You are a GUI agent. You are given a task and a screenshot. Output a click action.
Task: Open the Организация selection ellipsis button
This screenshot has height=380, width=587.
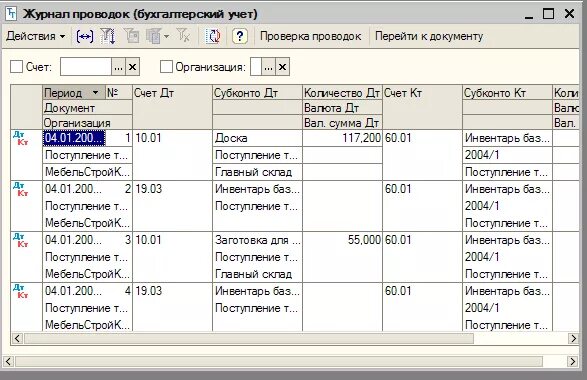268,67
